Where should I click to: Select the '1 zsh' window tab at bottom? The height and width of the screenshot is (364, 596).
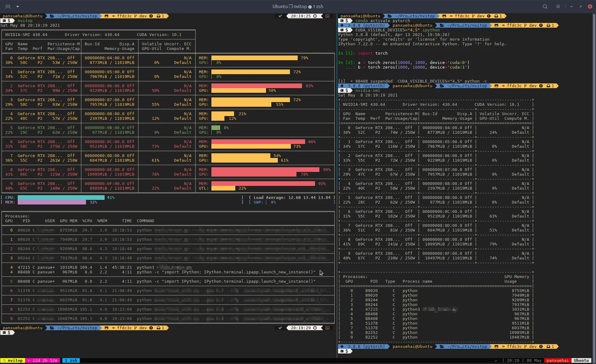pos(71,360)
